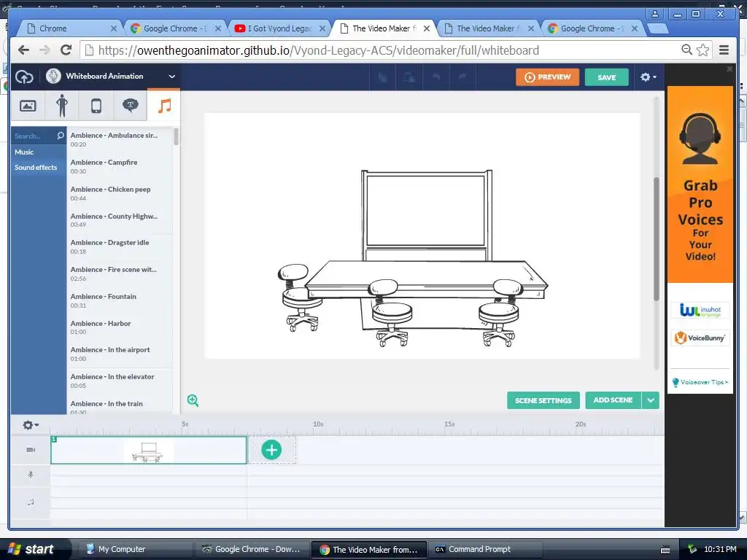Choose Ambience - Chicken peep sound
Screen dimensions: 747x560
(x=119, y=193)
